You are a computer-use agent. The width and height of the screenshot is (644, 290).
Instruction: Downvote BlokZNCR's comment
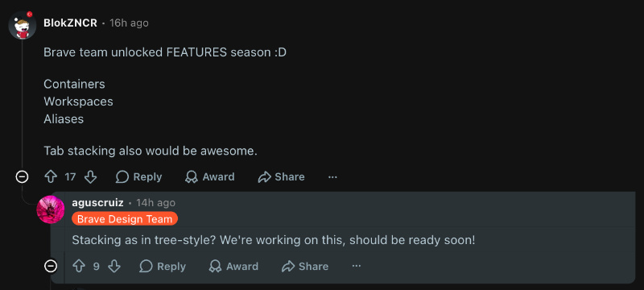pos(90,177)
